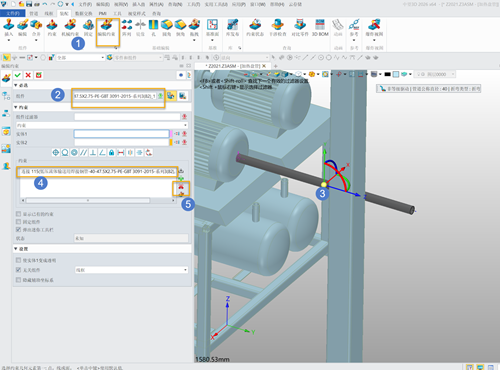This screenshot has height=370, width=500.
Task: Choose the parallel constraint type icon
Action: (x=84, y=153)
